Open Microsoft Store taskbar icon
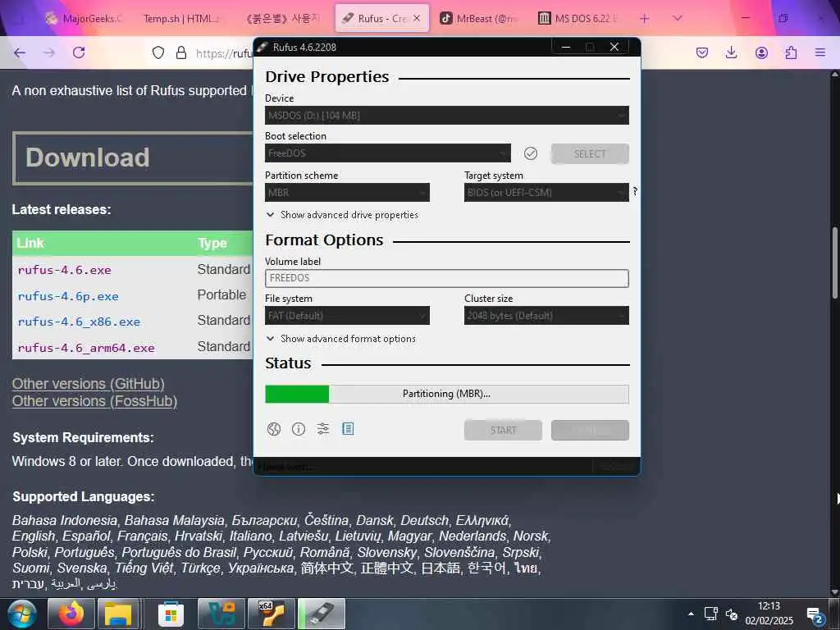The image size is (840, 630). (x=171, y=614)
